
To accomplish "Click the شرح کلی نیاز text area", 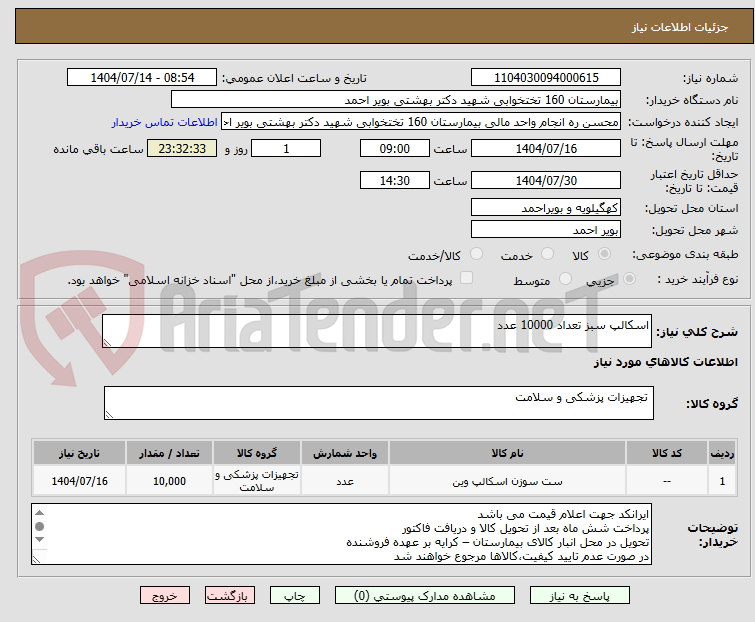I will (x=377, y=331).
